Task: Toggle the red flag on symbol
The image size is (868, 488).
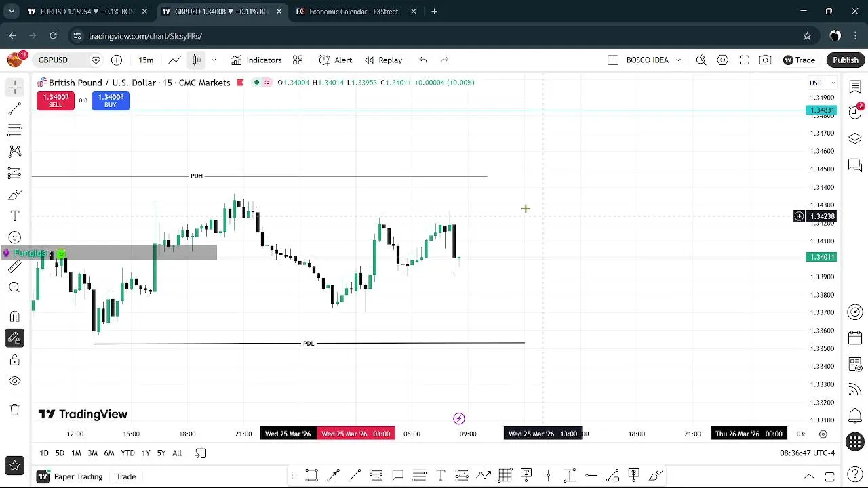Action: tap(240, 83)
